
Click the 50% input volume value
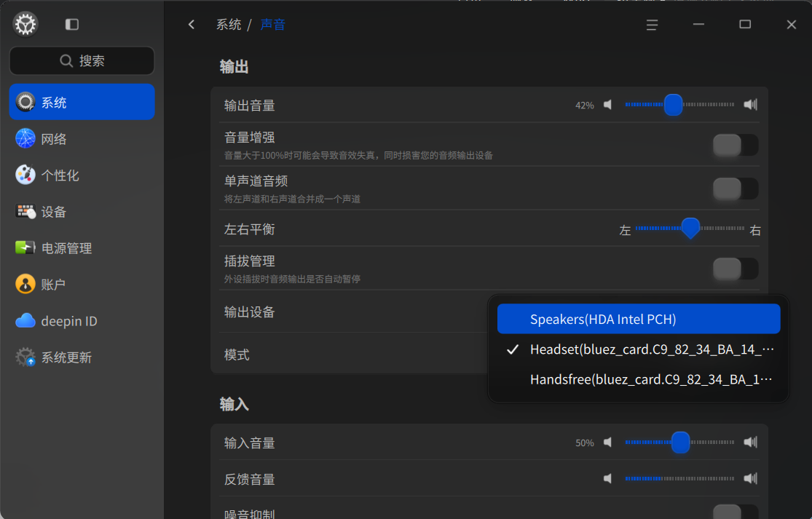[585, 443]
